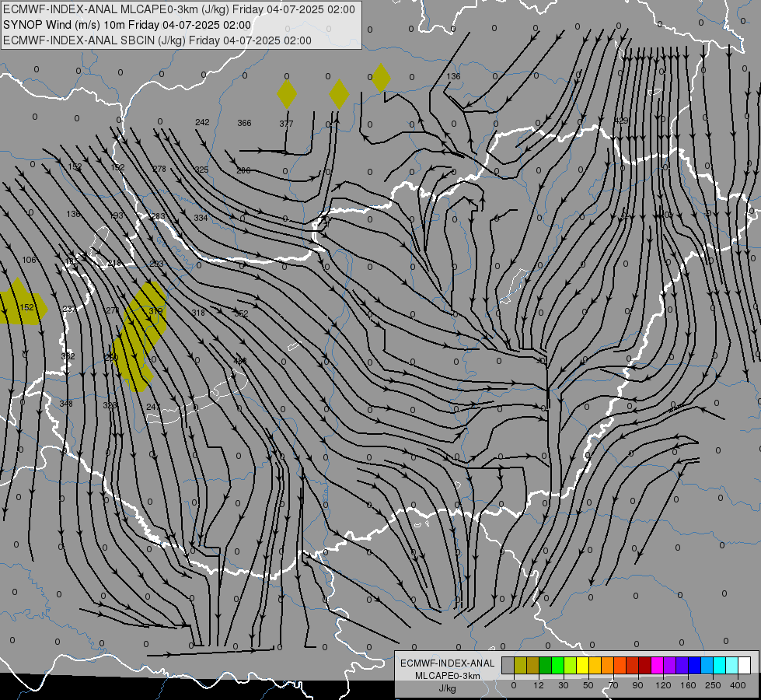
Task: Click the gray swatch in the MLCAPE legend
Action: 508,666
